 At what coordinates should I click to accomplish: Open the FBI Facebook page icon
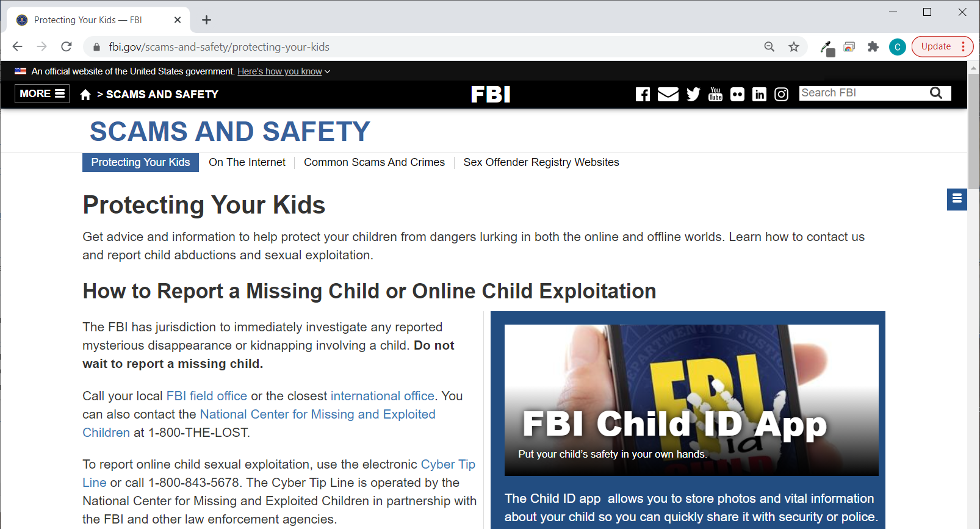tap(643, 94)
